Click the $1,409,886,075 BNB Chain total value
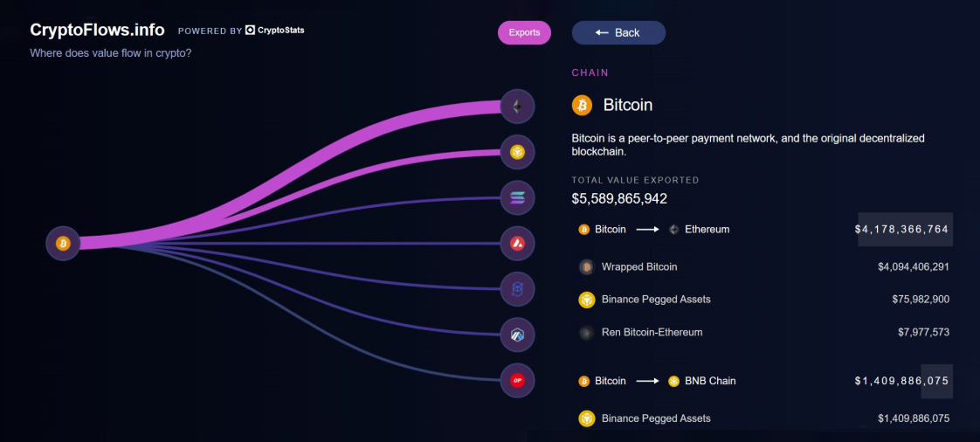Image resolution: width=980 pixels, height=442 pixels. click(901, 381)
